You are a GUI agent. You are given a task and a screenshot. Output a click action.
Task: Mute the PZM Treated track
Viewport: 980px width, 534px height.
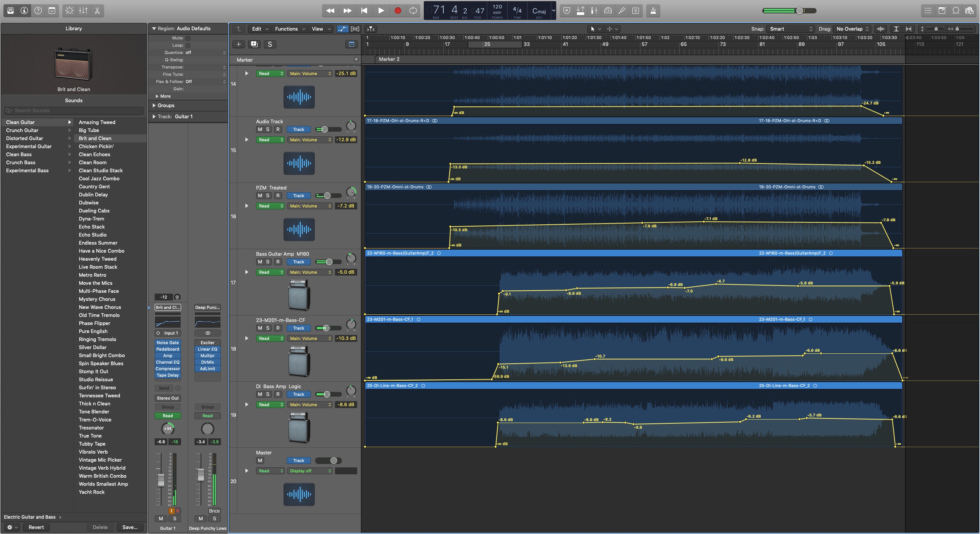pos(260,196)
